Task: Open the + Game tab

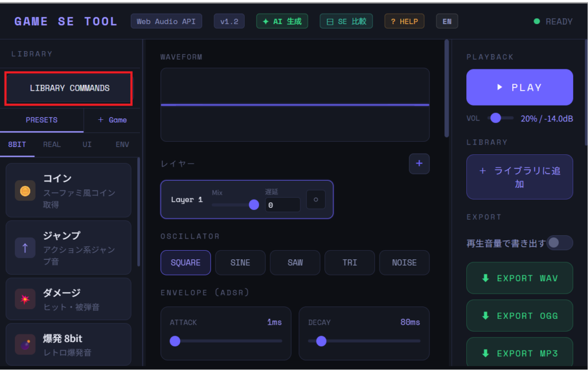Action: (x=112, y=120)
